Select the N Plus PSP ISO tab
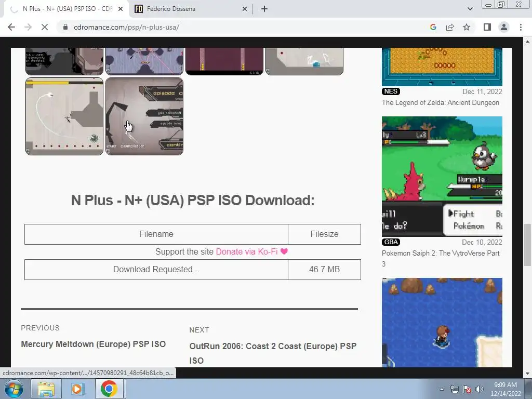Viewport: 532px width, 399px height. [66, 9]
